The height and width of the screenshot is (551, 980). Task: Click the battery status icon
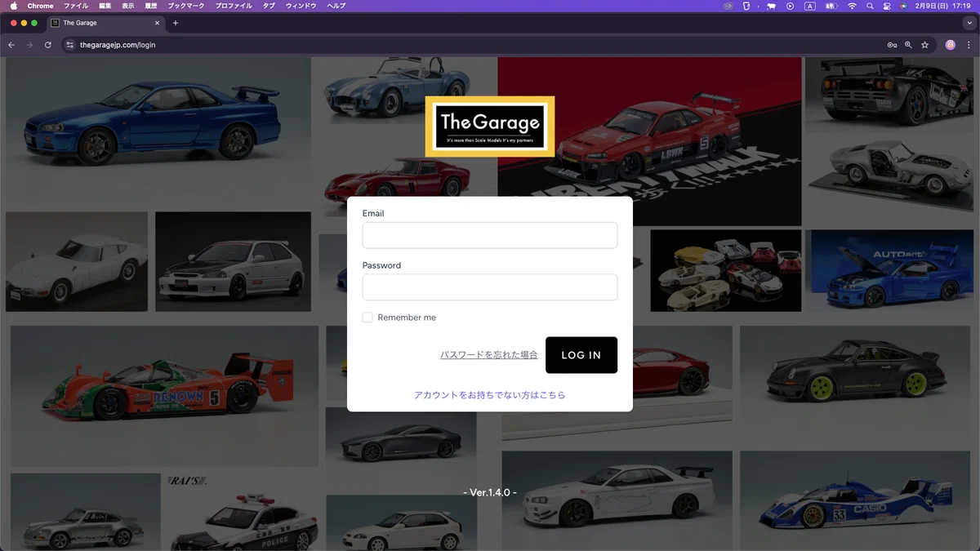(831, 6)
